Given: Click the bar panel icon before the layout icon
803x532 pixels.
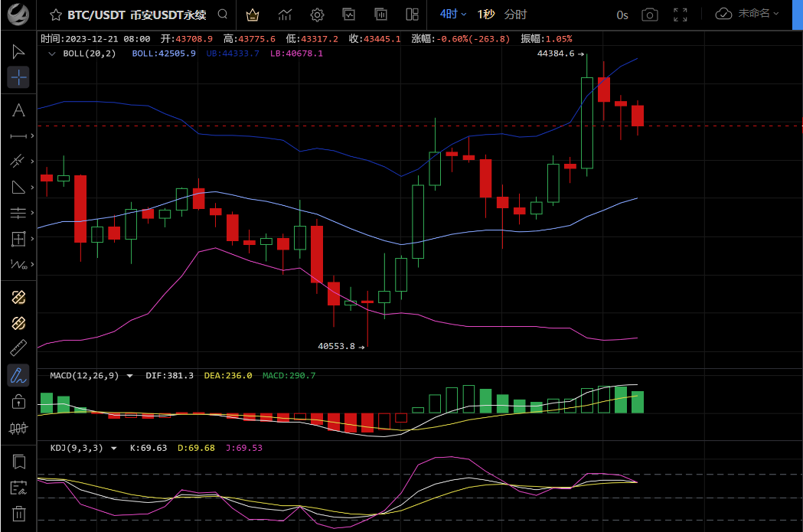Looking at the screenshot, I should point(381,15).
